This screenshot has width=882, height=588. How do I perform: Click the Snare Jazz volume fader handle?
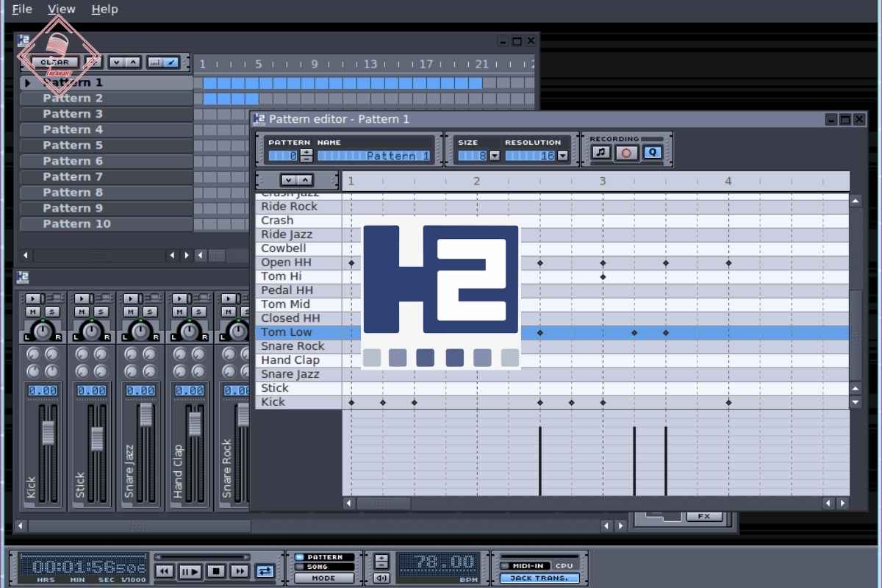[146, 415]
